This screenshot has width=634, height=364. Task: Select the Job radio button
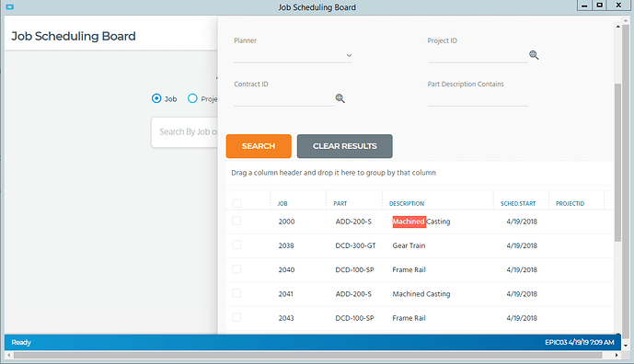[x=156, y=98]
